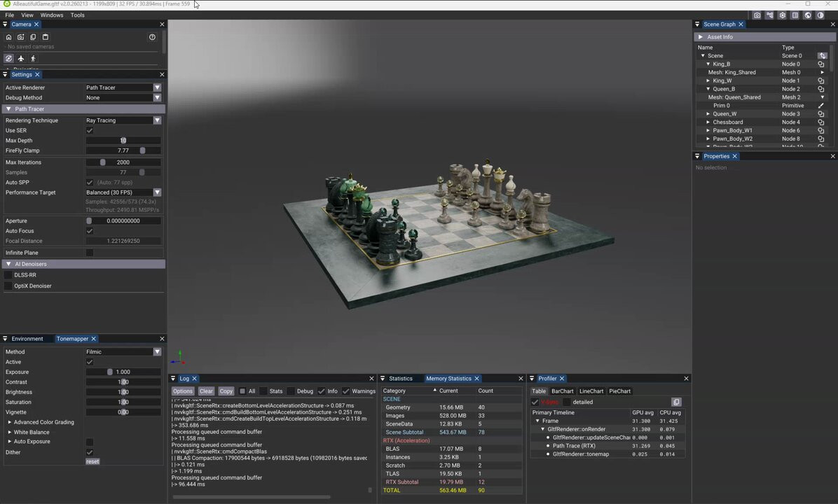This screenshot has height=504, width=838.
Task: Click the paste camera clipboard icon
Action: [x=46, y=37]
